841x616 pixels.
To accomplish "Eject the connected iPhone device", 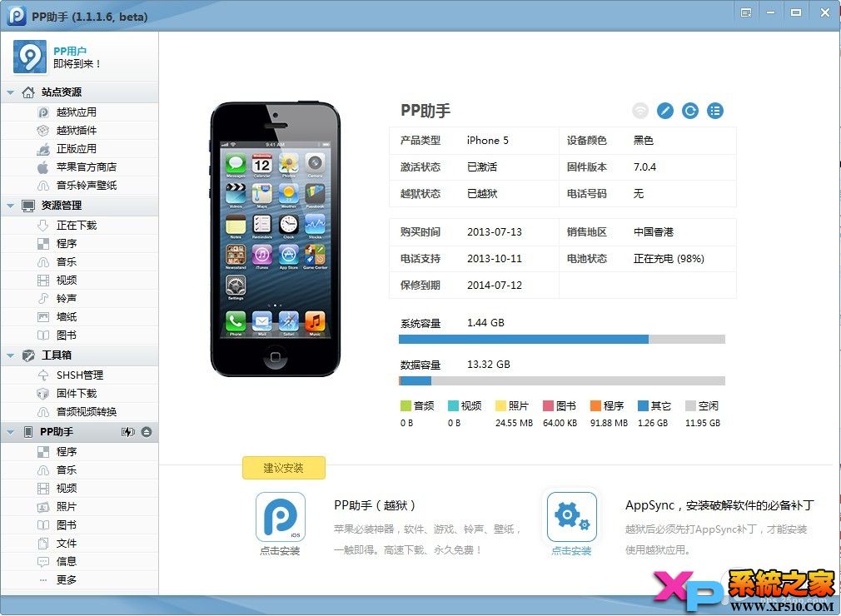I will pyautogui.click(x=147, y=431).
